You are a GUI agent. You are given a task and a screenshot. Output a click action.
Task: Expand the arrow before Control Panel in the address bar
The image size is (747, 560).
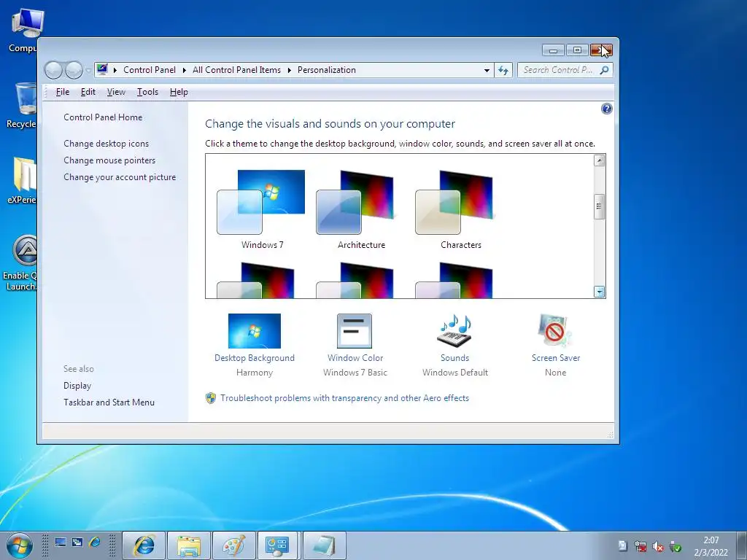115,70
